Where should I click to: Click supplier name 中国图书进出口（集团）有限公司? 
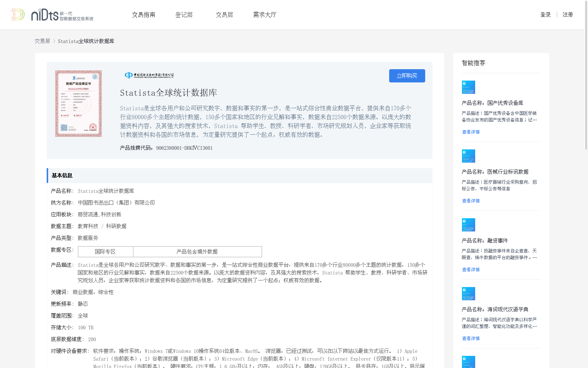(x=116, y=203)
